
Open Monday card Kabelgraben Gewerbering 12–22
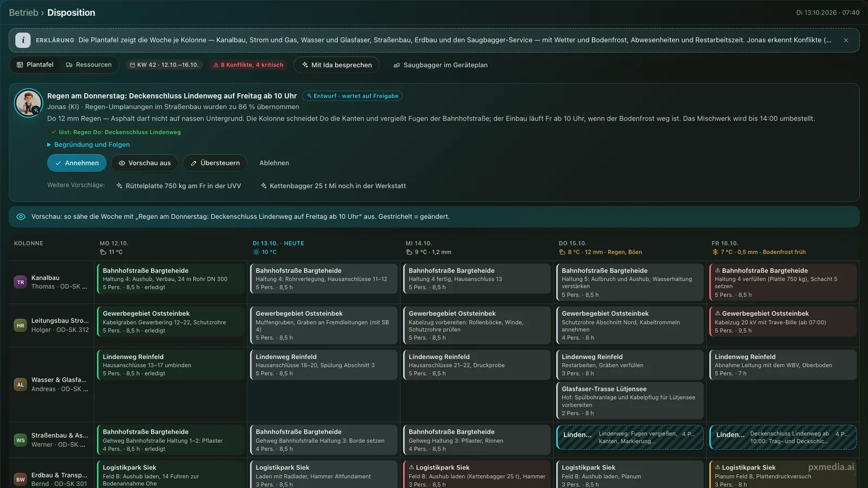click(x=171, y=322)
